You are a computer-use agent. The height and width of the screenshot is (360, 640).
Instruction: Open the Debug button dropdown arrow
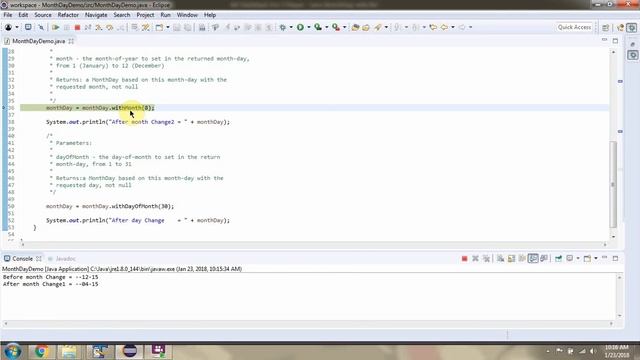291,27
